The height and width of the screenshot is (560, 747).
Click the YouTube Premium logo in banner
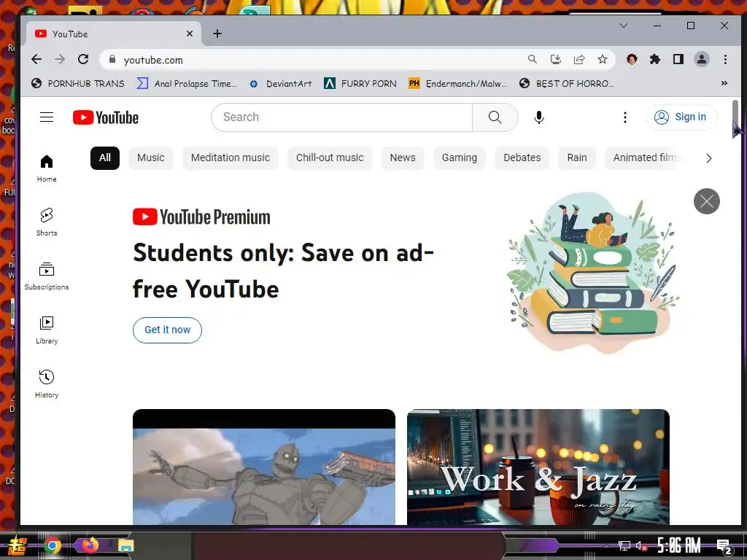point(201,217)
